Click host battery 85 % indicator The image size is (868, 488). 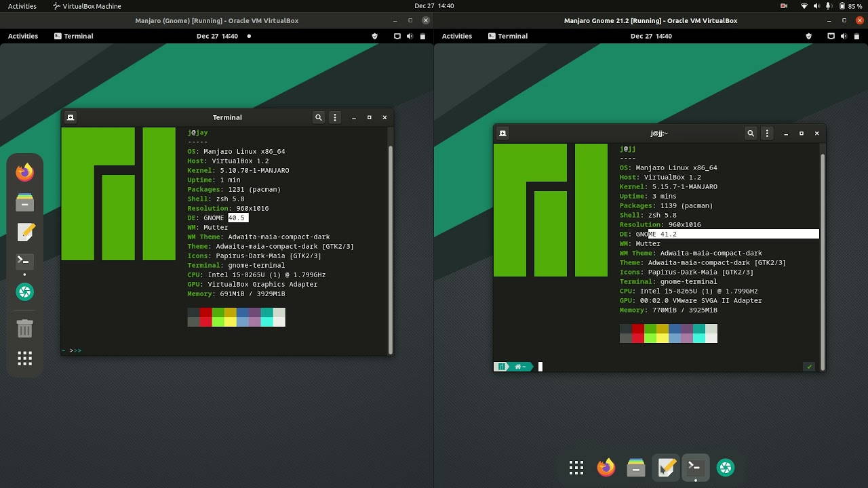(850, 6)
